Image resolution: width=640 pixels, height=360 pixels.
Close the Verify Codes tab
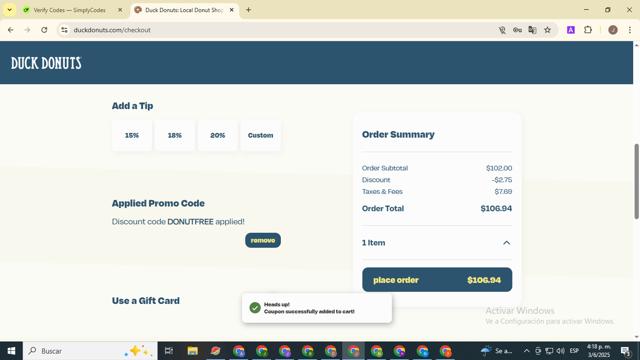click(x=120, y=10)
